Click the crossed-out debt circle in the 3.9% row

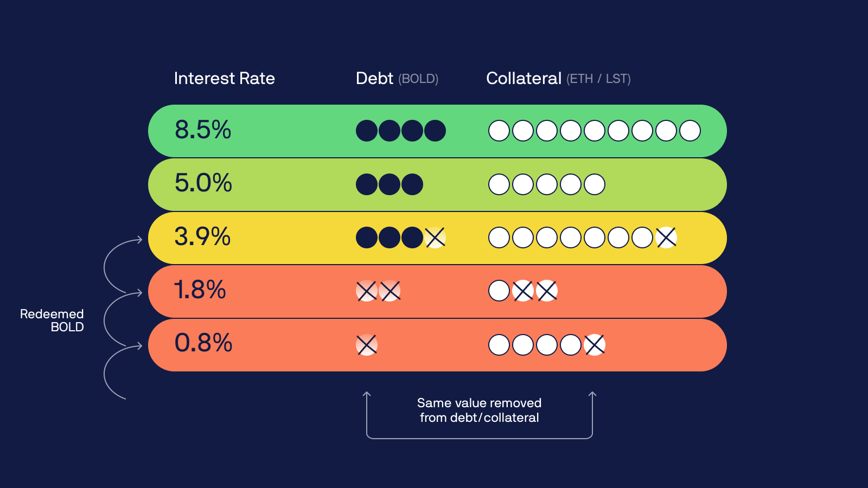(x=435, y=237)
